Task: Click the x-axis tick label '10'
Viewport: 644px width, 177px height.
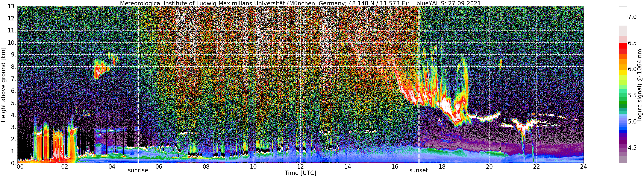Action: (x=253, y=167)
